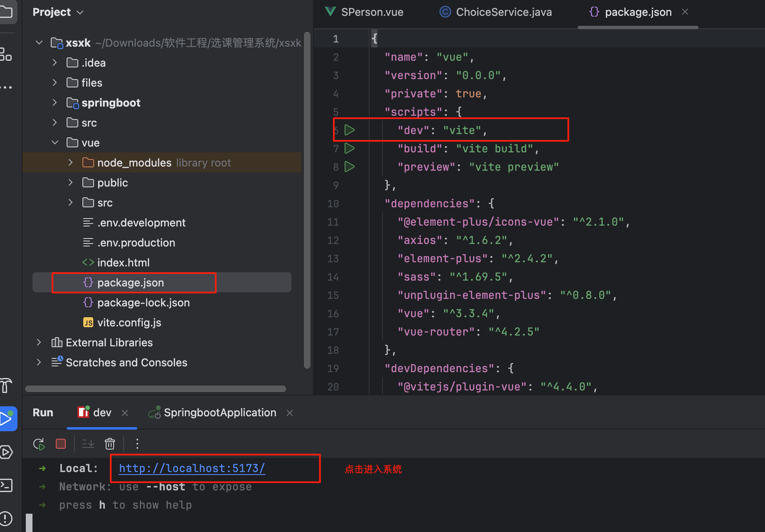
Task: Click the Rerun icon in Run toolbar
Action: pos(39,444)
